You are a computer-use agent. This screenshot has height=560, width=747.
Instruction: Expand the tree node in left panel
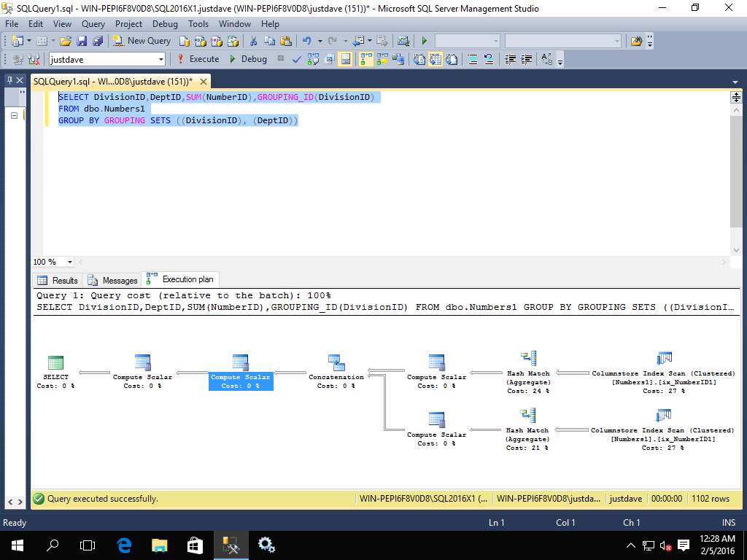tap(14, 116)
